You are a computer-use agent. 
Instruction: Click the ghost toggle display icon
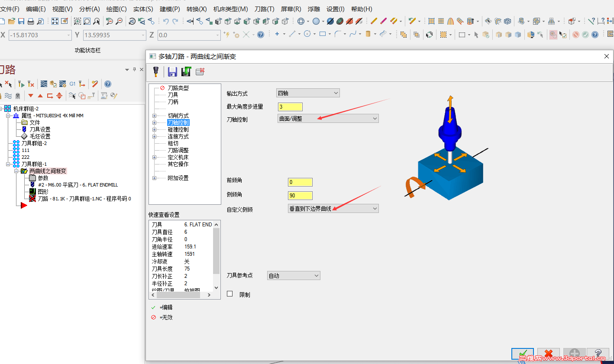[x=18, y=96]
